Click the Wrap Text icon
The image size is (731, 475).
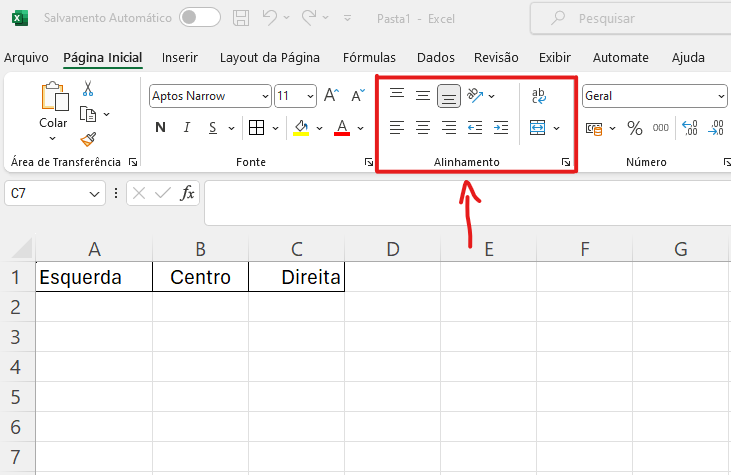[538, 96]
